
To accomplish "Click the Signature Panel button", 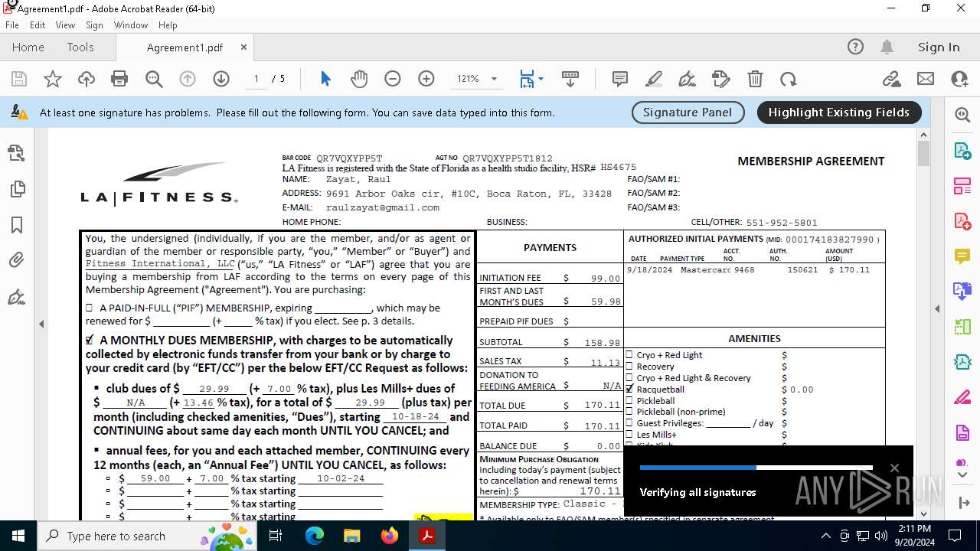I will point(688,112).
